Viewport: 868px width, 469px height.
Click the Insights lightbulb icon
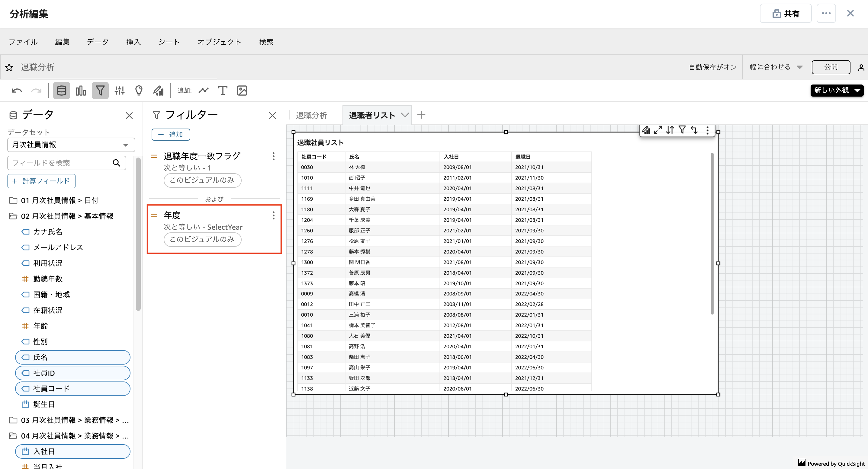click(139, 91)
